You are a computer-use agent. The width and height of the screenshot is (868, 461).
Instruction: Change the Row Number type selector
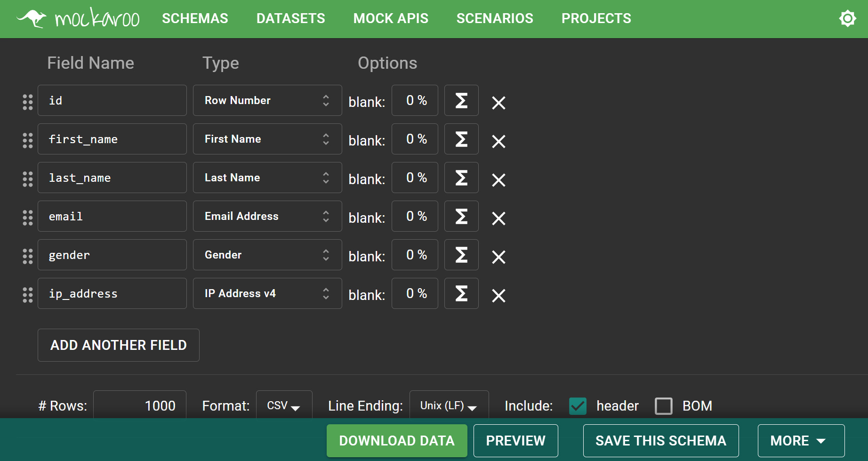tap(267, 101)
